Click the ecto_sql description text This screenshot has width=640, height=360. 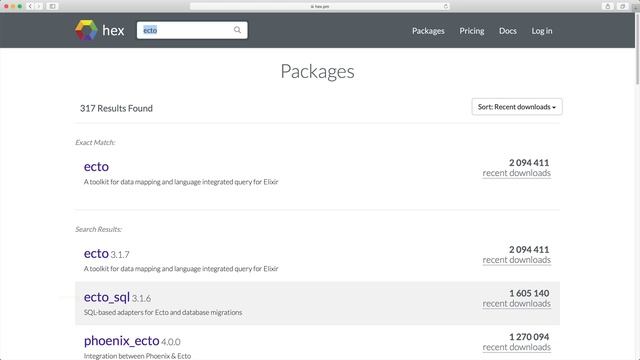pos(163,313)
